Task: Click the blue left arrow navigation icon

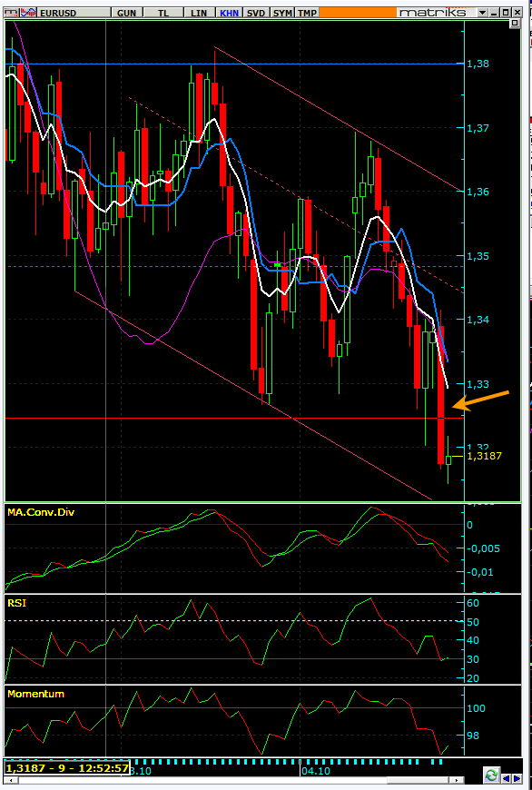Action: [x=507, y=778]
